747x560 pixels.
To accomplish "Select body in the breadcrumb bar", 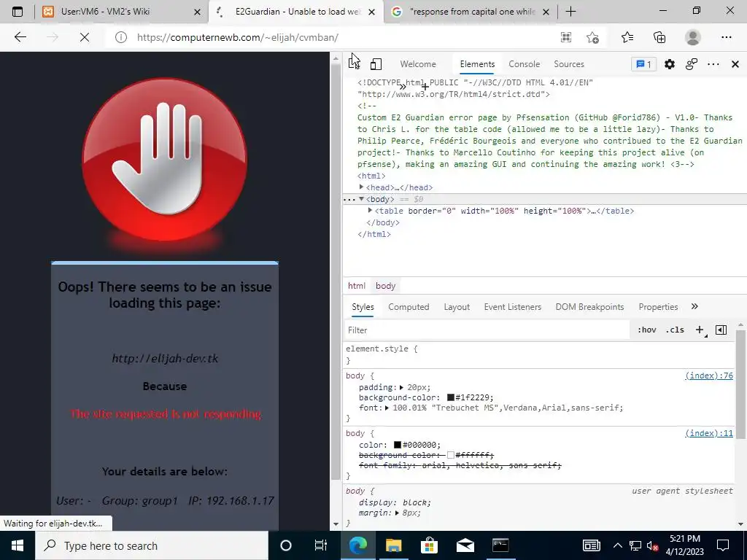I will [385, 286].
